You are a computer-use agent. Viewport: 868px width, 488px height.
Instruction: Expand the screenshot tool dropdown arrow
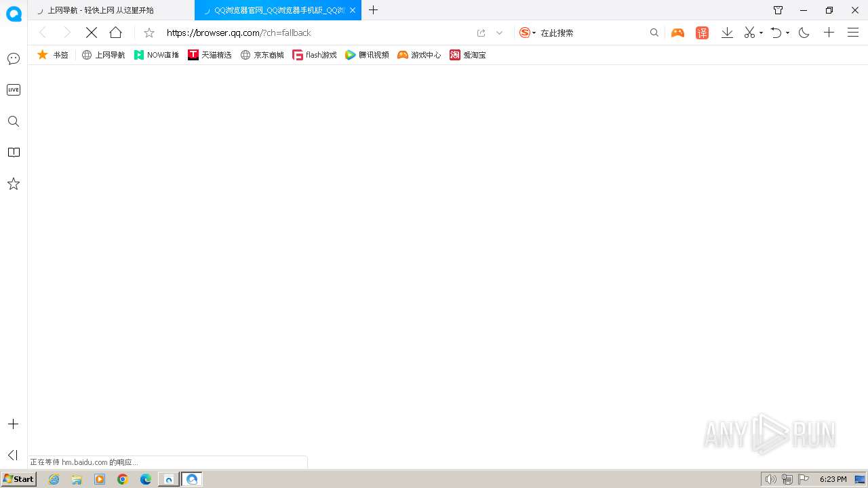(x=761, y=33)
